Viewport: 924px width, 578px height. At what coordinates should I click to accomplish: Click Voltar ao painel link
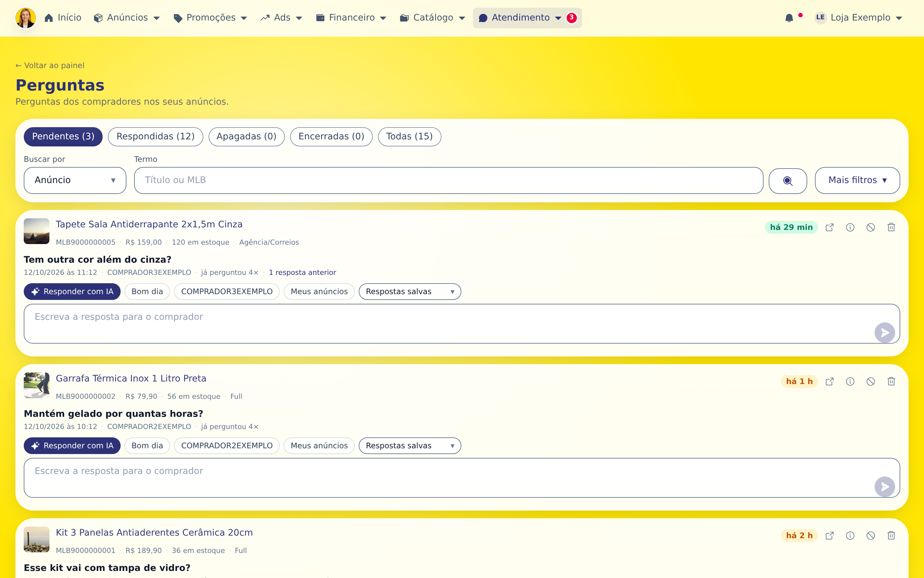pyautogui.click(x=50, y=66)
